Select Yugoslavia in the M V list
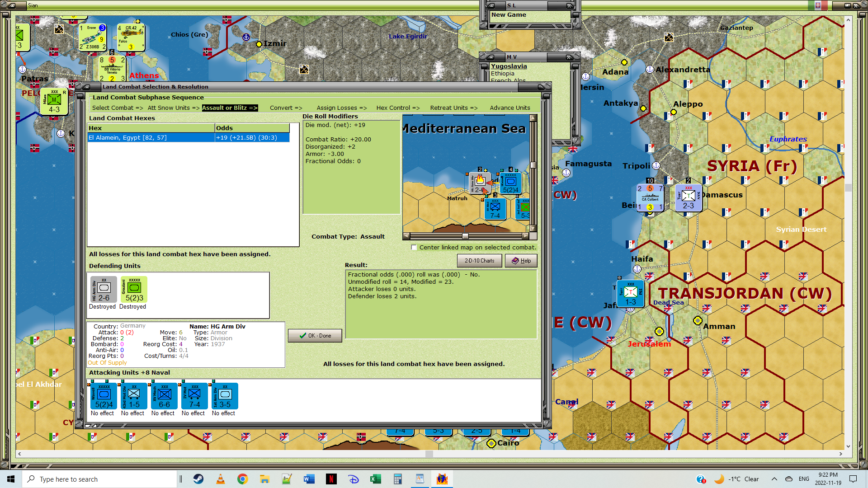868x488 pixels. (509, 66)
